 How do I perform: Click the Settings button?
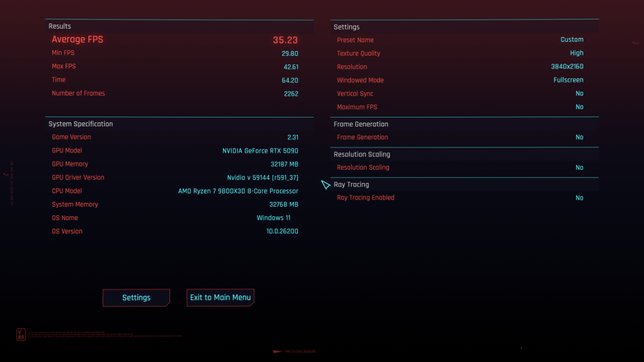pos(136,298)
